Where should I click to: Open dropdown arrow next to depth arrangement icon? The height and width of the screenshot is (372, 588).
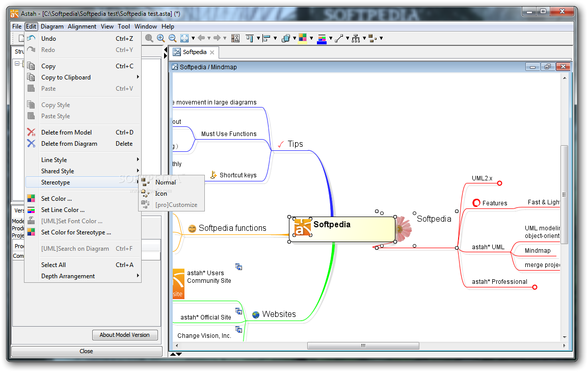295,38
